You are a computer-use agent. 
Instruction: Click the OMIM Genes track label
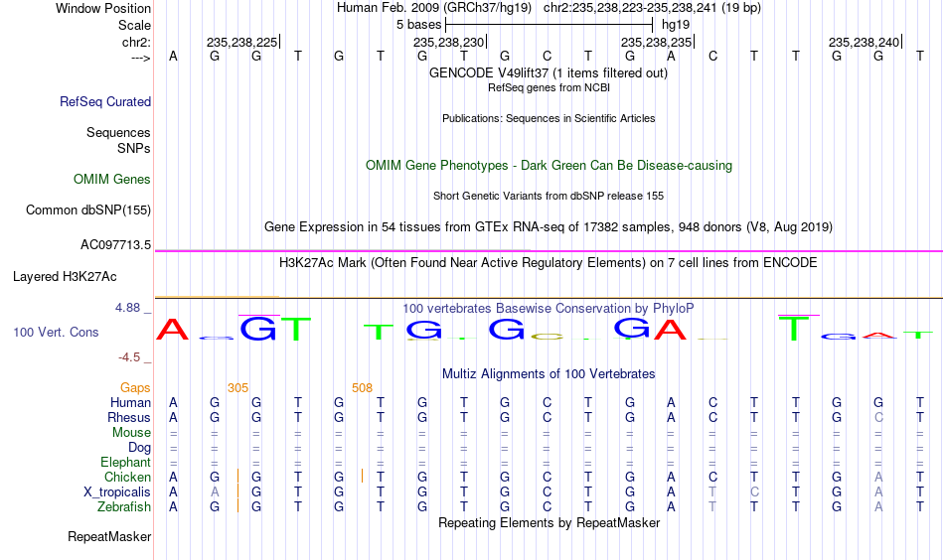coord(112,180)
